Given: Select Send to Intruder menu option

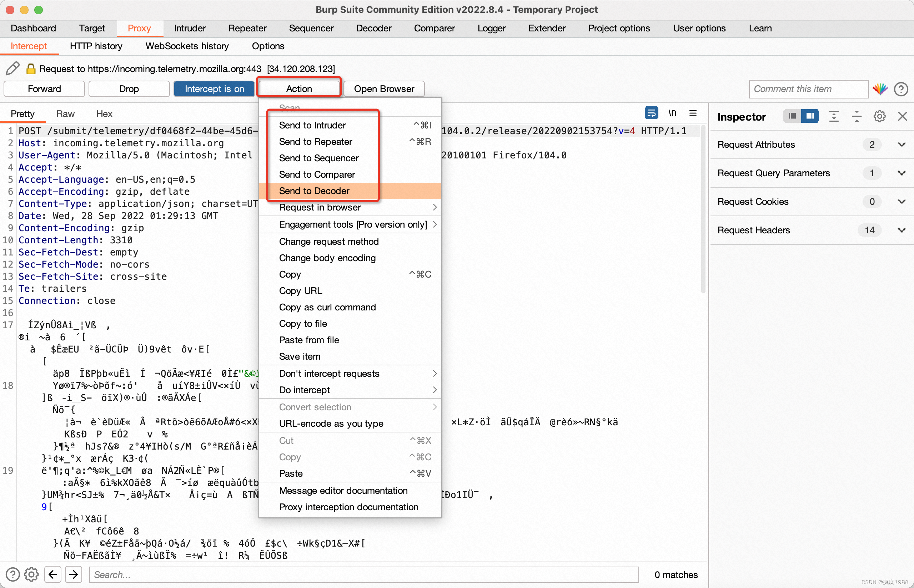Looking at the screenshot, I should click(315, 125).
